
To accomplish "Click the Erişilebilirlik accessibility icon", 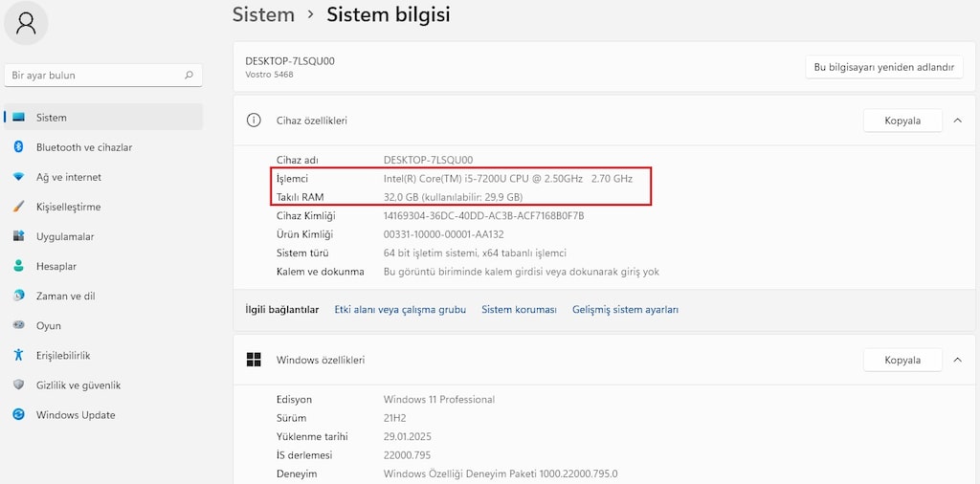I will pyautogui.click(x=18, y=356).
